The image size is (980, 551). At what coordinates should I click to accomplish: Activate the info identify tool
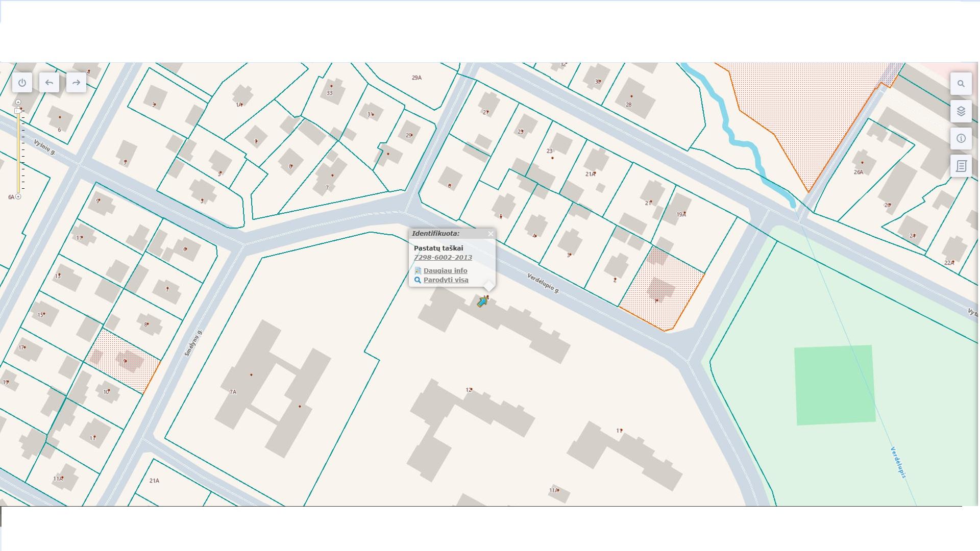pos(961,138)
